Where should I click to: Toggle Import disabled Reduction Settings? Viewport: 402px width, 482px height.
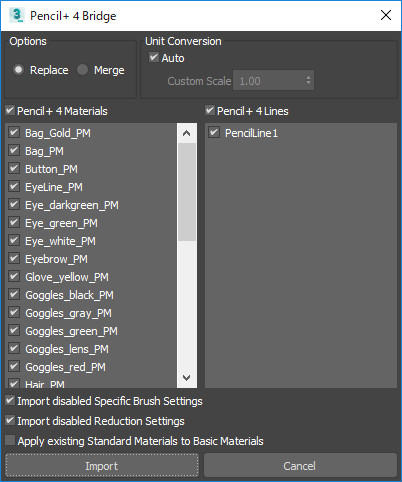click(10, 420)
